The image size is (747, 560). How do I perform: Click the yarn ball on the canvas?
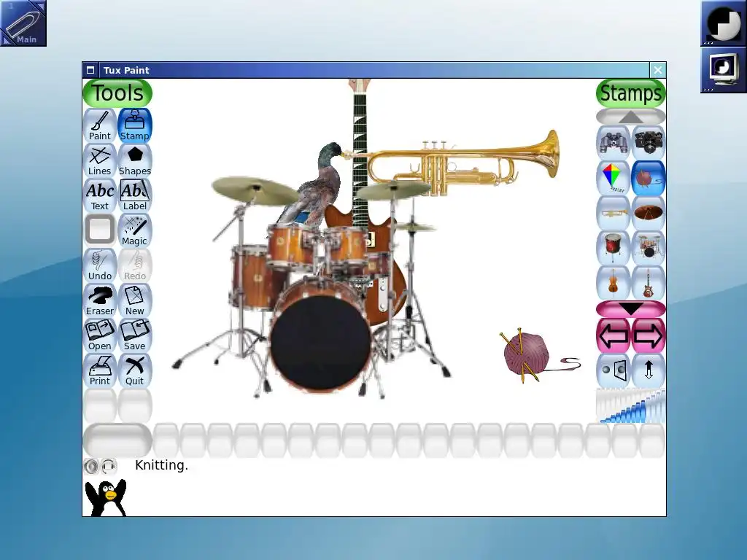[527, 356]
